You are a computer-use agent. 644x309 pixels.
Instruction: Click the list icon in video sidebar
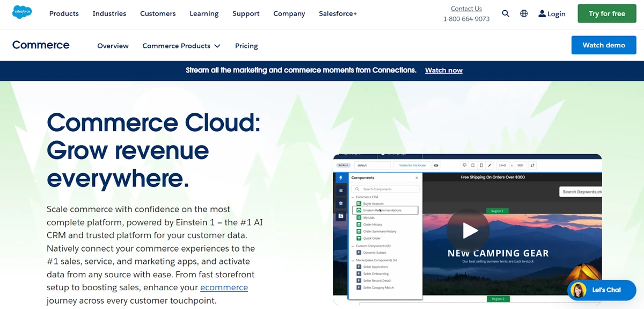point(341,190)
